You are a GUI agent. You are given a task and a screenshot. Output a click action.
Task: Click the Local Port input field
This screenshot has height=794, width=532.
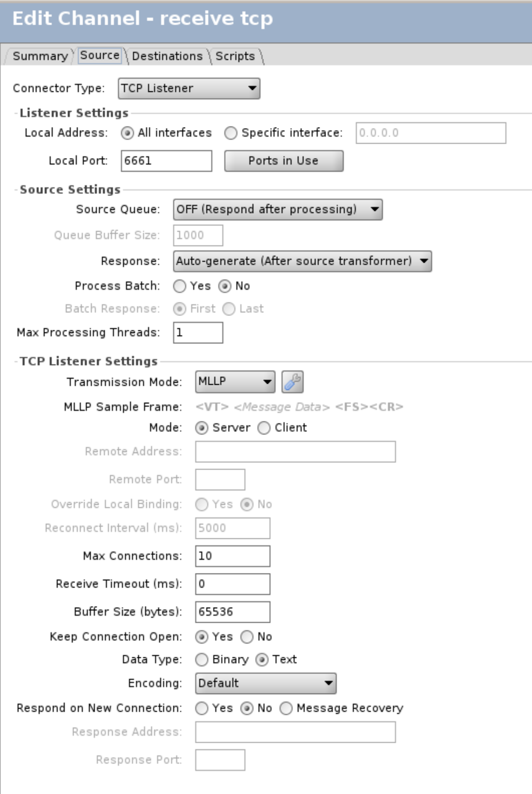(x=166, y=161)
